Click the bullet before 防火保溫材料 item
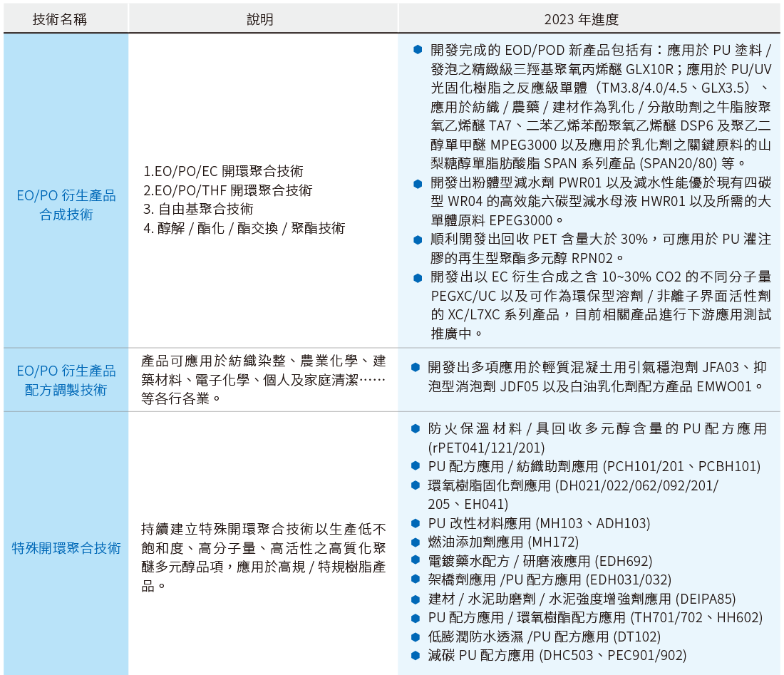This screenshot has width=784, height=675. point(416,429)
